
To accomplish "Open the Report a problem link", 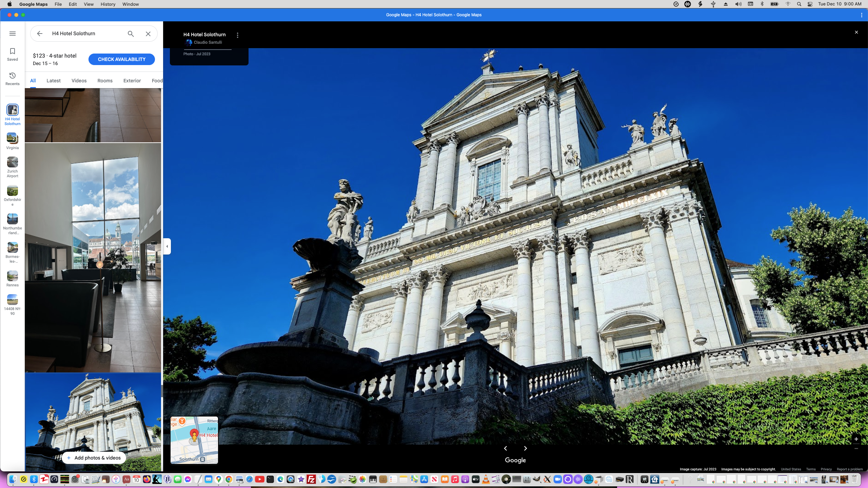I will coord(849,469).
